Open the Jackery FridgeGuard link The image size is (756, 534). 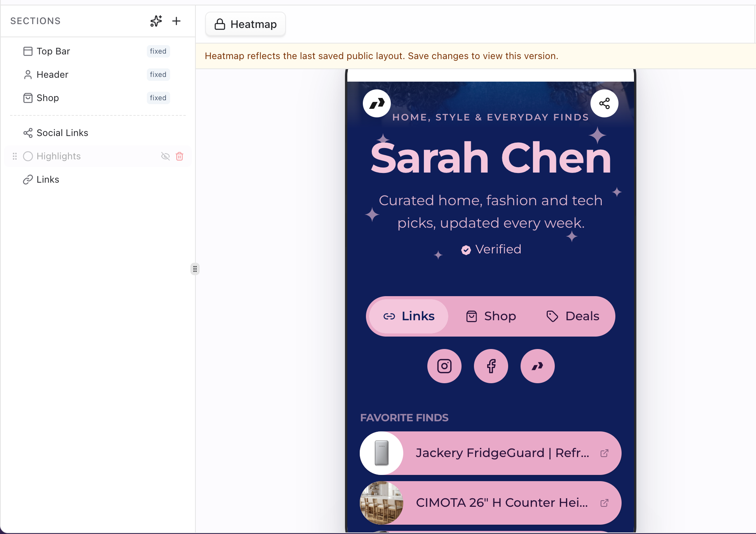click(x=491, y=453)
